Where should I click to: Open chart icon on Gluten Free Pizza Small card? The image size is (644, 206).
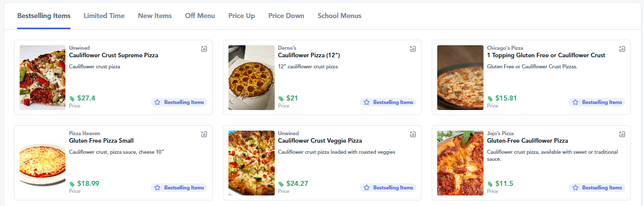tap(204, 134)
